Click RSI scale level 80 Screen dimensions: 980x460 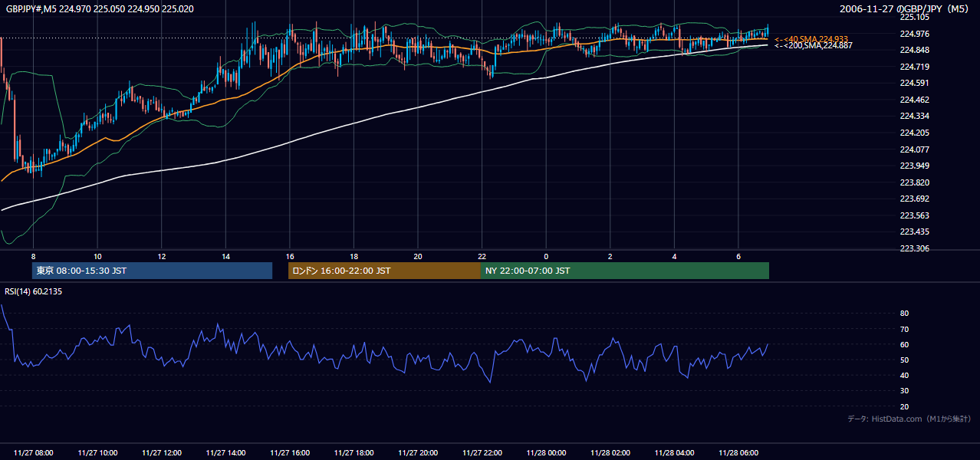pos(904,314)
